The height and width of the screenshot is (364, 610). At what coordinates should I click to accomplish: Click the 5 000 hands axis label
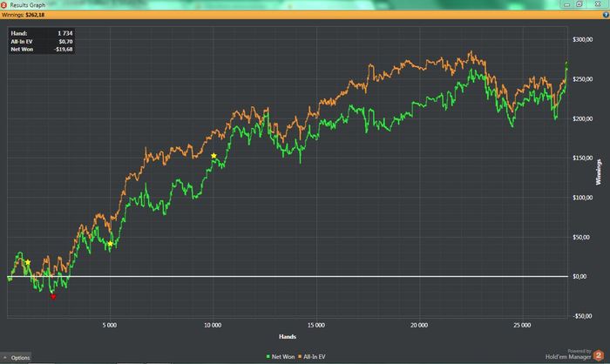tap(110, 325)
